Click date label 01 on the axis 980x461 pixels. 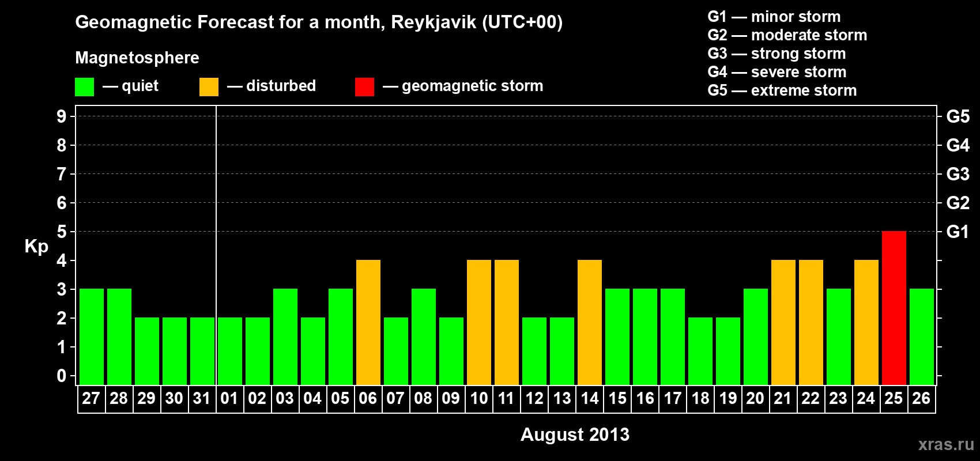(229, 398)
